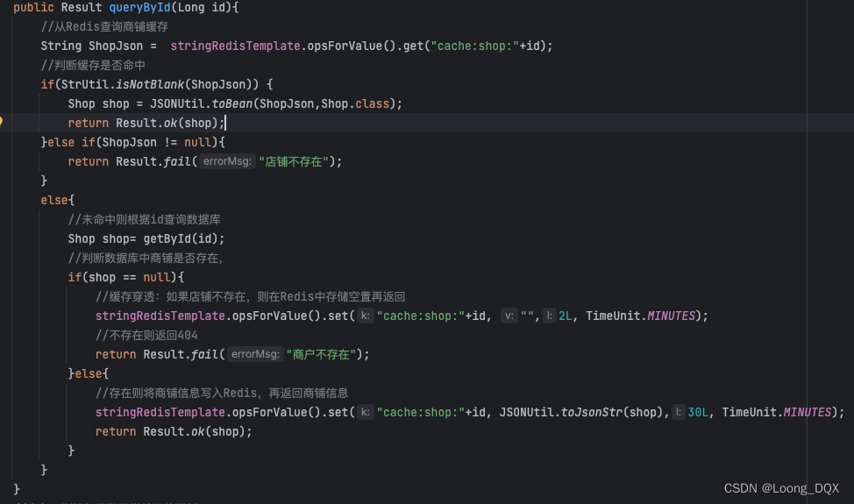854x504 pixels.
Task: Click the standalone "else{" keyword line
Action: 57,200
